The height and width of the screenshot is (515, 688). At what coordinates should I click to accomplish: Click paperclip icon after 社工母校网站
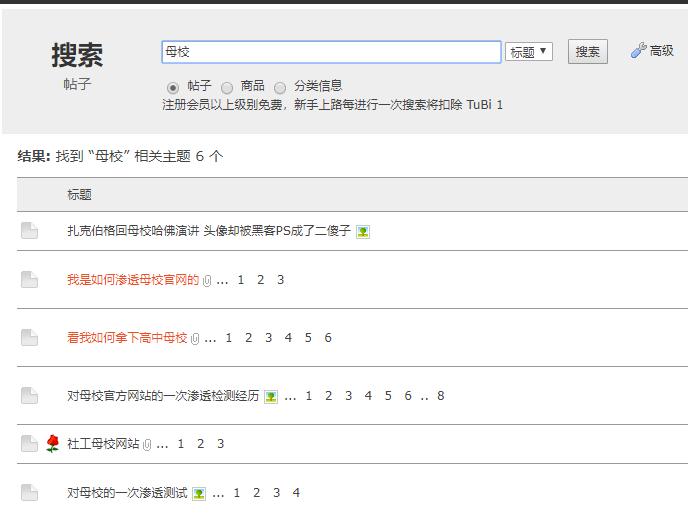pyautogui.click(x=147, y=445)
